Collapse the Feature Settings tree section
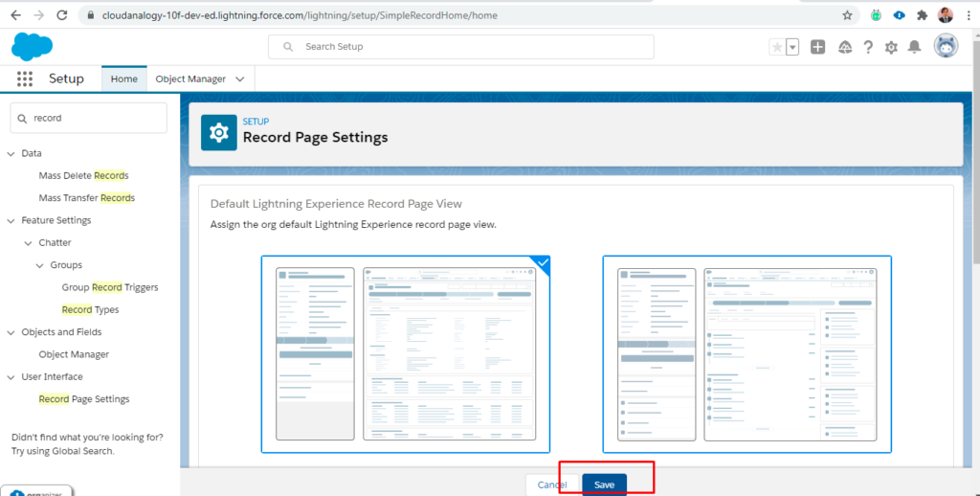The height and width of the screenshot is (496, 980). (11, 221)
